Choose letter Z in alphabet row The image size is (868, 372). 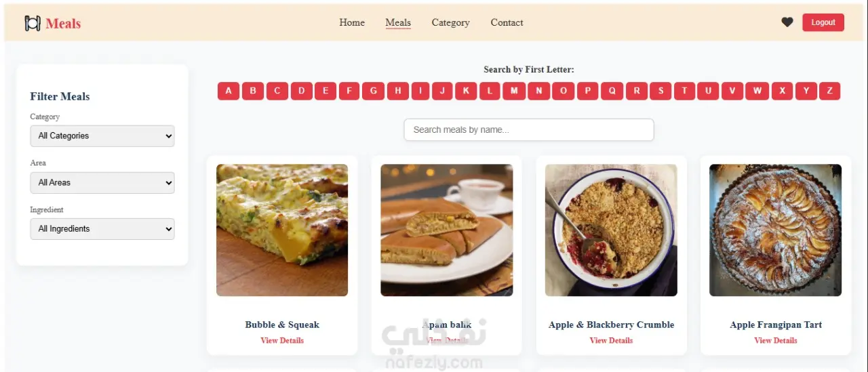(x=829, y=91)
